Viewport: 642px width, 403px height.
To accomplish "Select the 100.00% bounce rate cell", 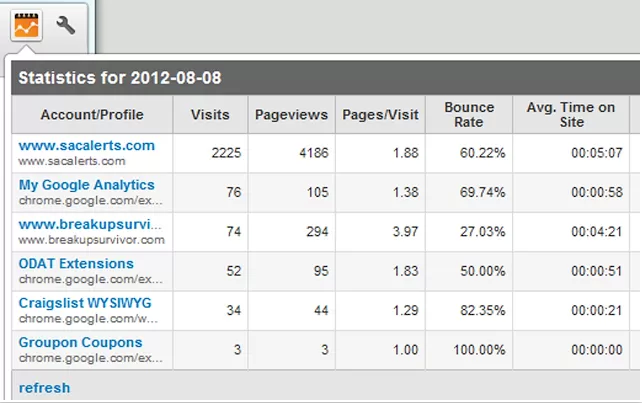I will point(479,350).
